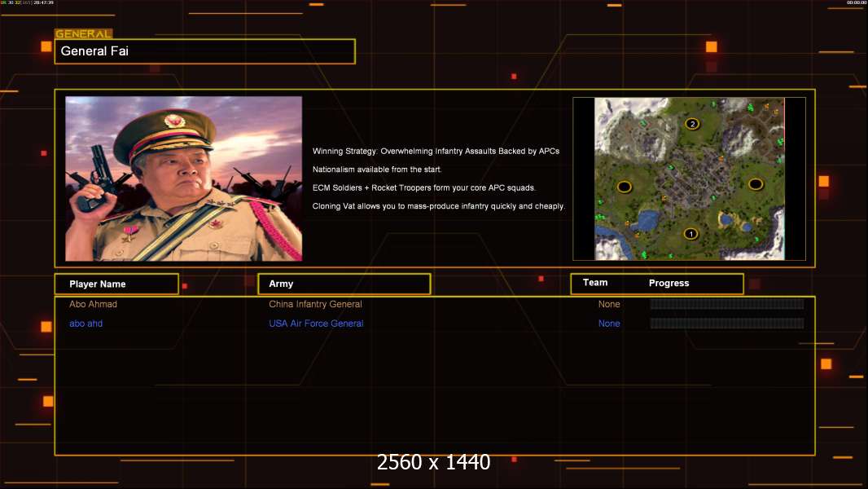
Task: Click the map preview thumbnail
Action: (689, 178)
